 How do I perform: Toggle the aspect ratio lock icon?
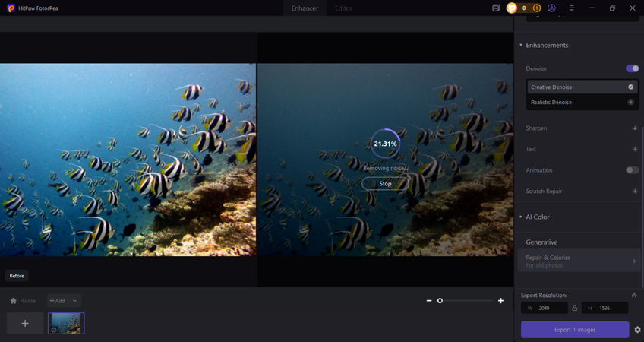click(574, 308)
